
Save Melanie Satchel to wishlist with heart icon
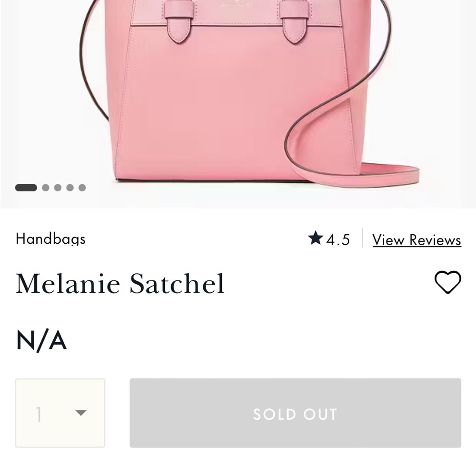tap(448, 282)
